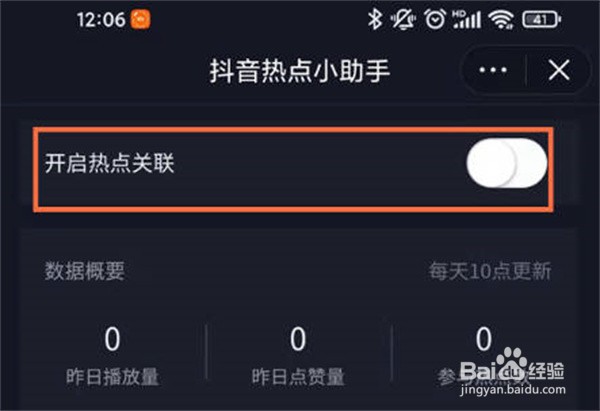Close the 抖音热点小助手 mini program
This screenshot has height=411, width=600.
coord(559,70)
